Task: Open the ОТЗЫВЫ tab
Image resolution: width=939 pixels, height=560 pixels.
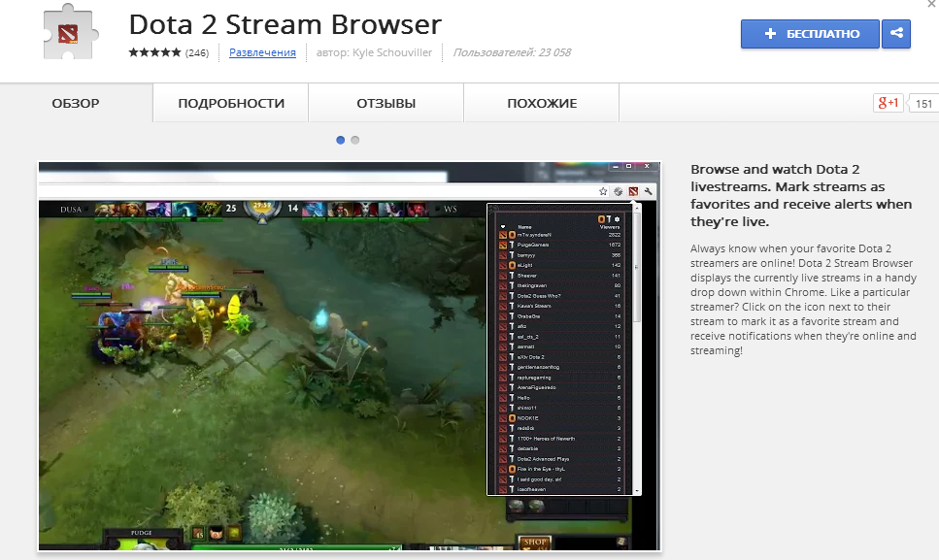Action: pyautogui.click(x=386, y=103)
